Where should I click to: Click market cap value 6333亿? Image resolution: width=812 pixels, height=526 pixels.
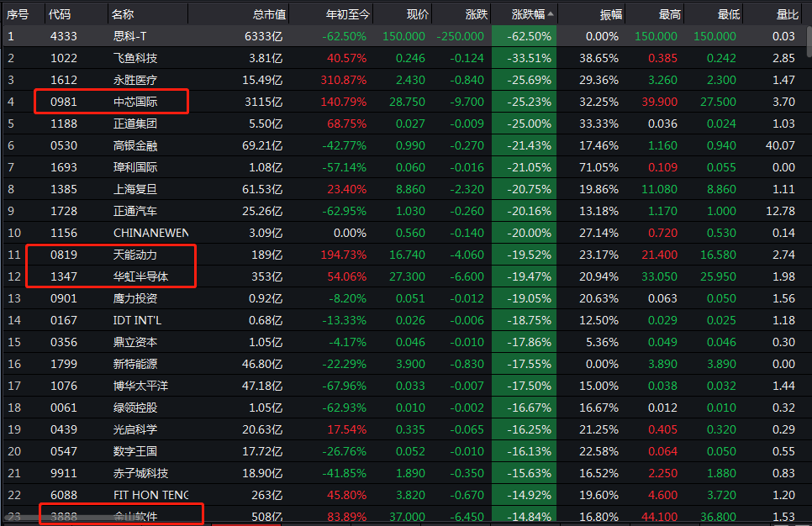(x=264, y=36)
